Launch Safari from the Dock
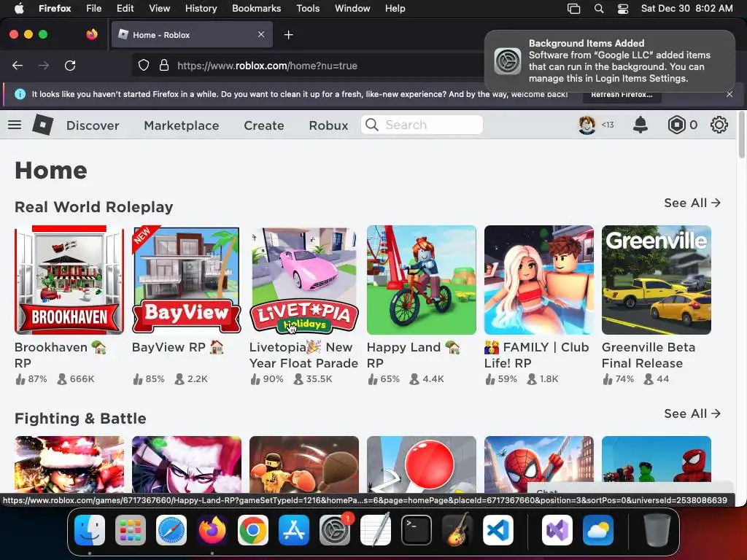747x560 pixels. coord(171,530)
